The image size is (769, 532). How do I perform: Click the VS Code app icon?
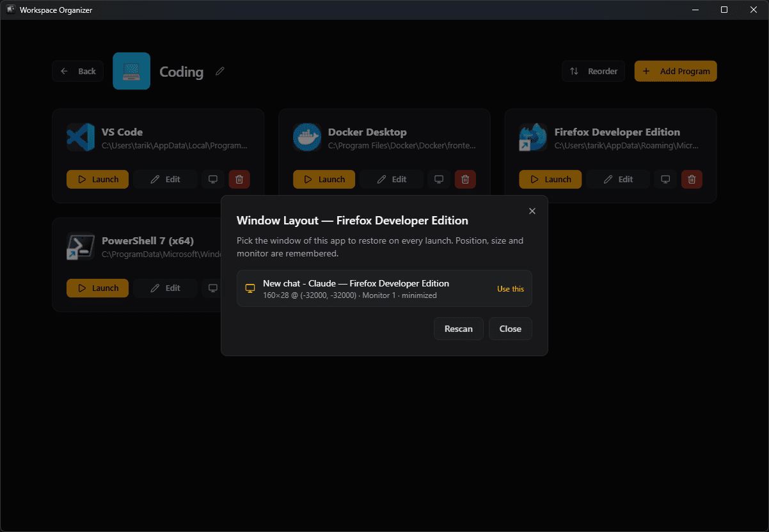point(81,137)
